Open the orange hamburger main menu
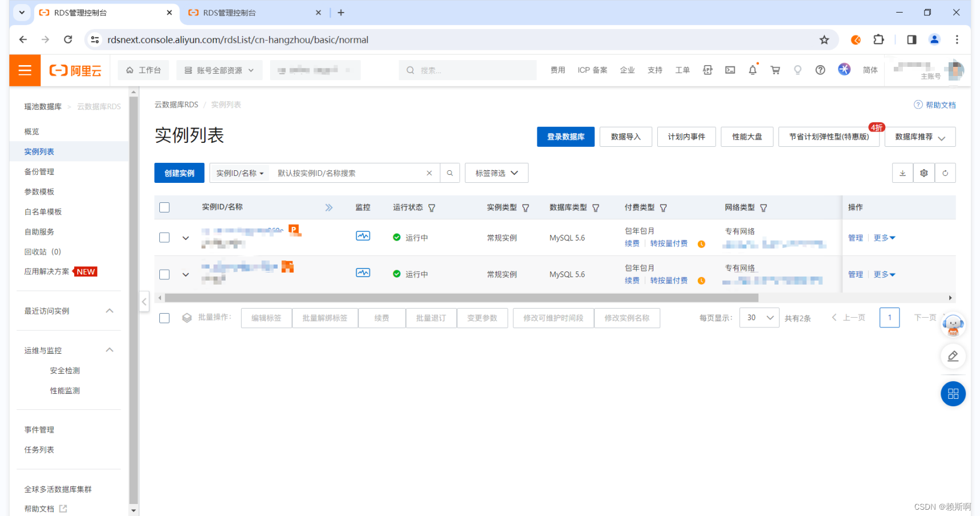Image resolution: width=980 pixels, height=516 pixels. 25,70
